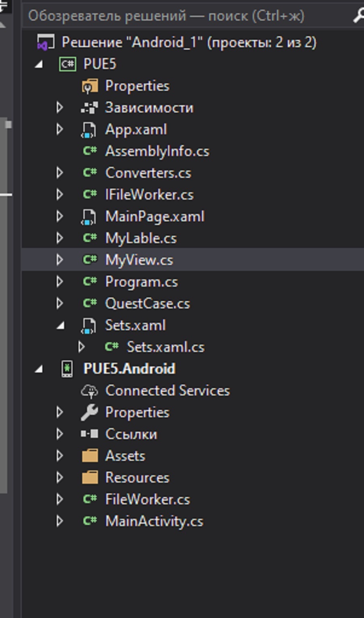Click the Visual Studio solution icon for Android_1
Viewport: 364px width, 618px height.
coord(45,42)
